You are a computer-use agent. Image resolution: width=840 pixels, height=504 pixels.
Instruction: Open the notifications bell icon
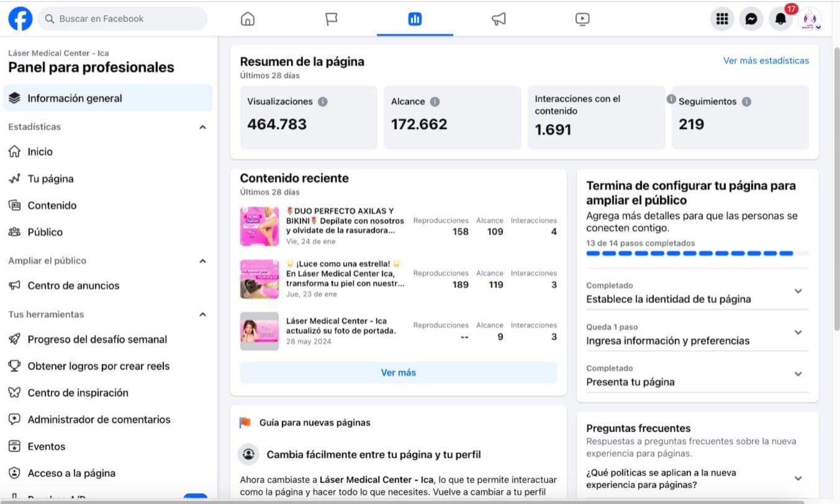(x=780, y=19)
